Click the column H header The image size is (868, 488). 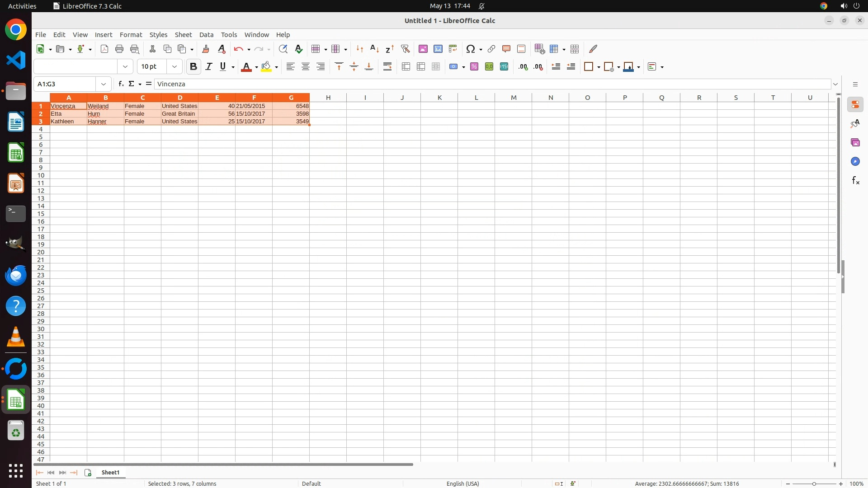tap(328, 97)
